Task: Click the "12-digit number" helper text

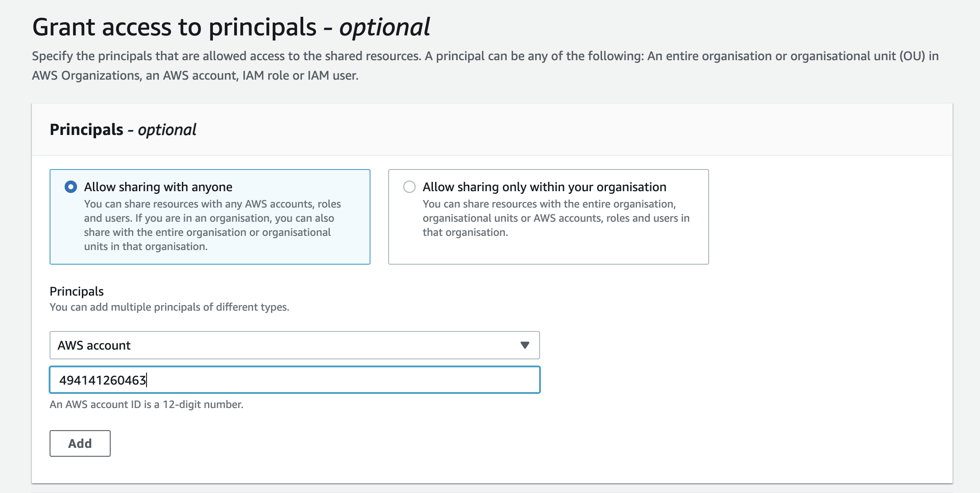Action: coord(147,404)
